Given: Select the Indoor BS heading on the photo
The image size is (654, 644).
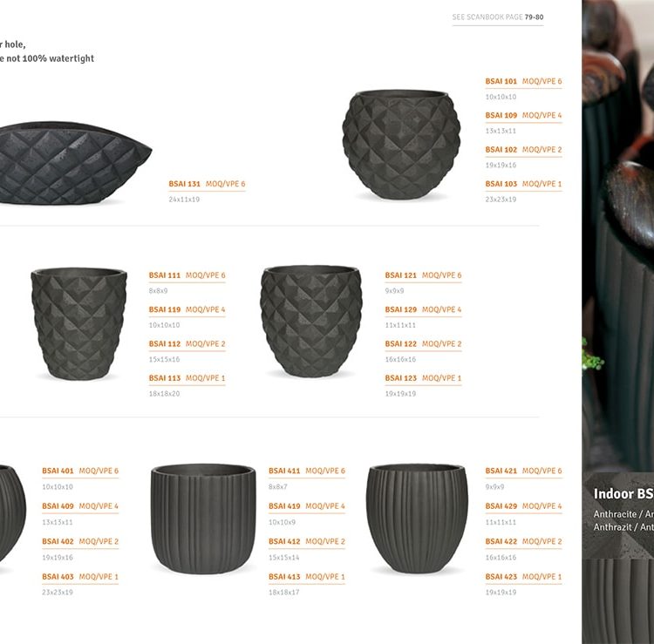Looking at the screenshot, I should tap(623, 494).
